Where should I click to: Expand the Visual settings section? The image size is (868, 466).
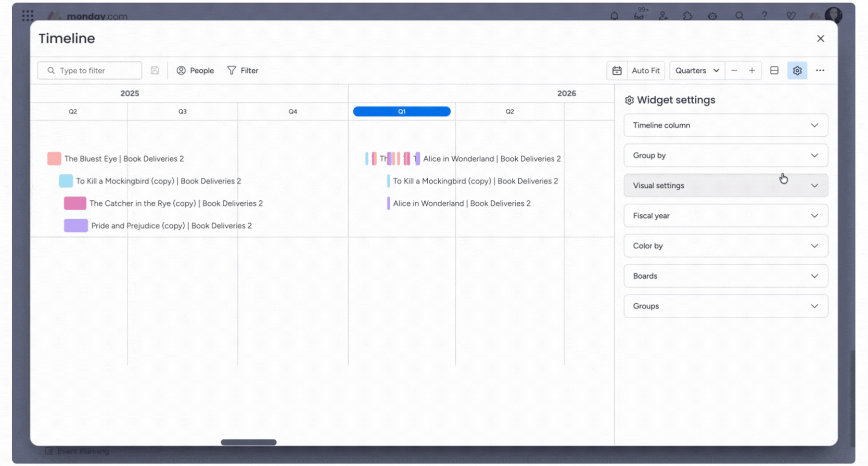coord(725,186)
